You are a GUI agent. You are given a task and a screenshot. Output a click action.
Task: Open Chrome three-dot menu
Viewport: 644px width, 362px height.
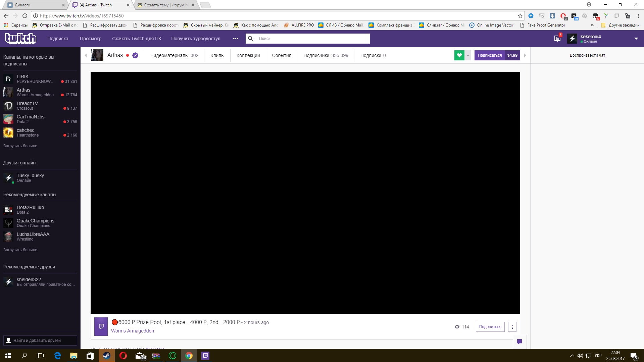point(638,16)
